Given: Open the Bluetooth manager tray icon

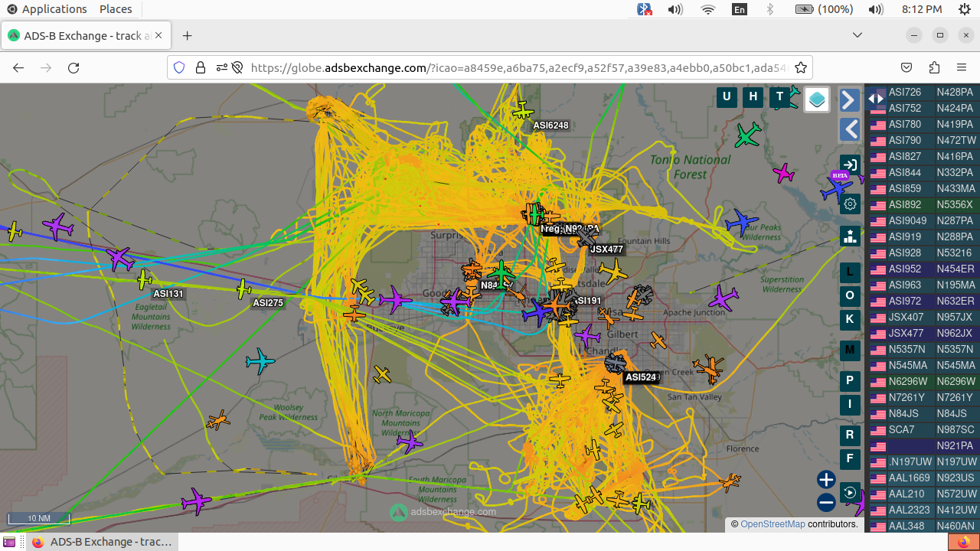Looking at the screenshot, I should 645,9.
